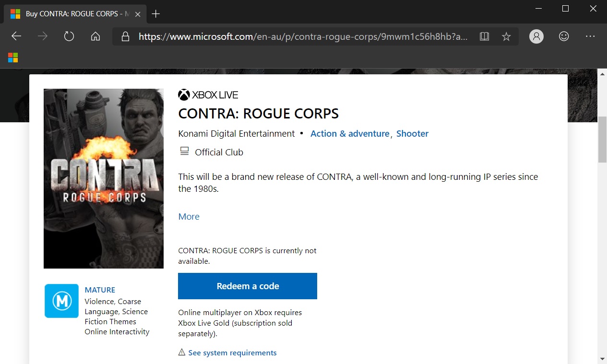The image size is (607, 364).
Task: Click the MATURE rating link
Action: point(100,290)
